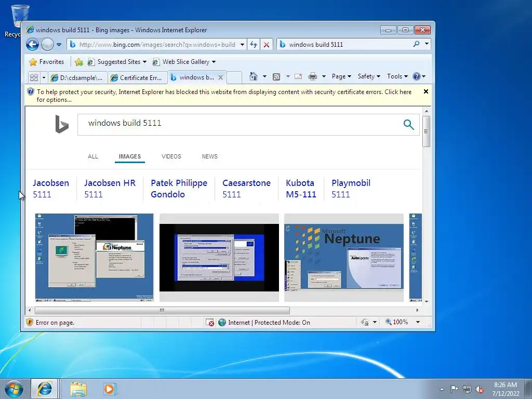Expand Home button dropdown arrow
Viewport: 532px width, 399px height.
[x=264, y=76]
